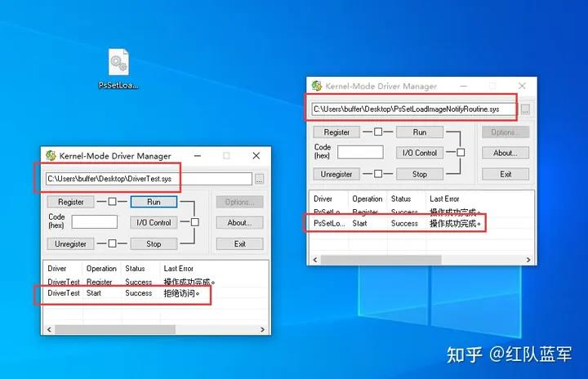
Task: Select the DriverTest Start log row
Action: pos(156,293)
